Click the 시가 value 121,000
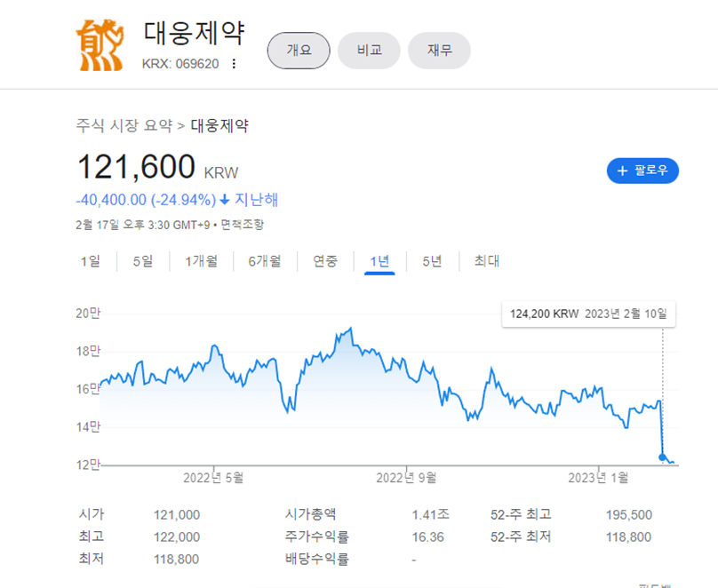718x588 pixels. pos(177,515)
